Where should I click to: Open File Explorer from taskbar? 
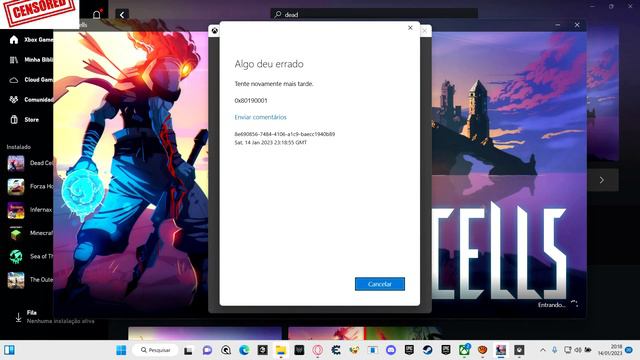pos(281,350)
